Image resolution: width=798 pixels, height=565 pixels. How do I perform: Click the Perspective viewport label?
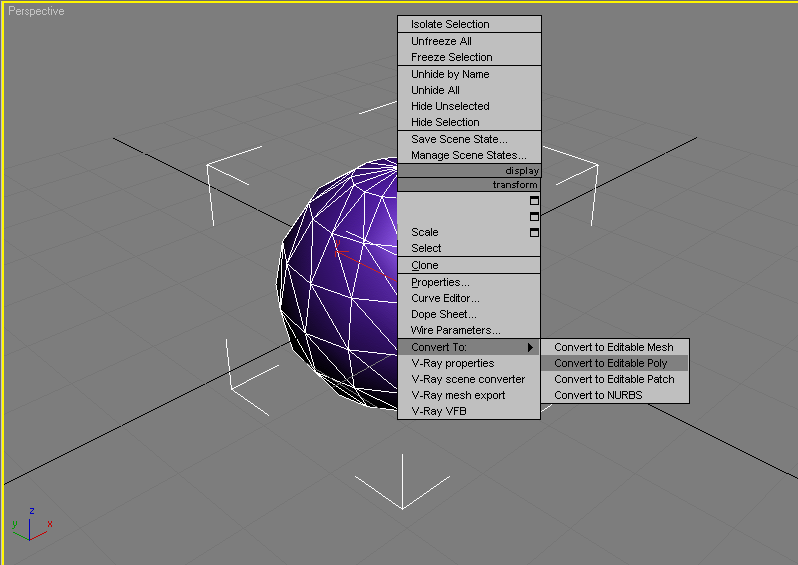(x=36, y=11)
